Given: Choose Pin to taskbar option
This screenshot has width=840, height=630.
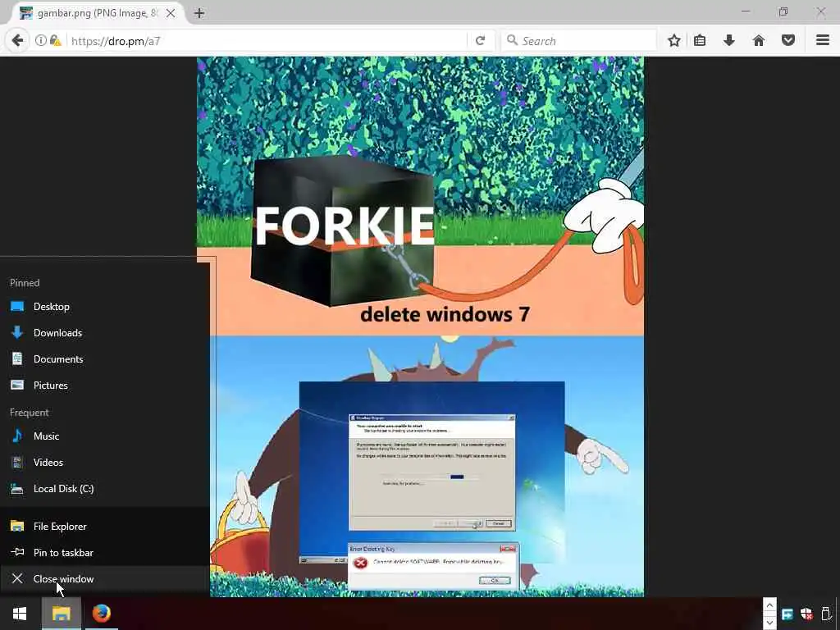Looking at the screenshot, I should 105,552.
